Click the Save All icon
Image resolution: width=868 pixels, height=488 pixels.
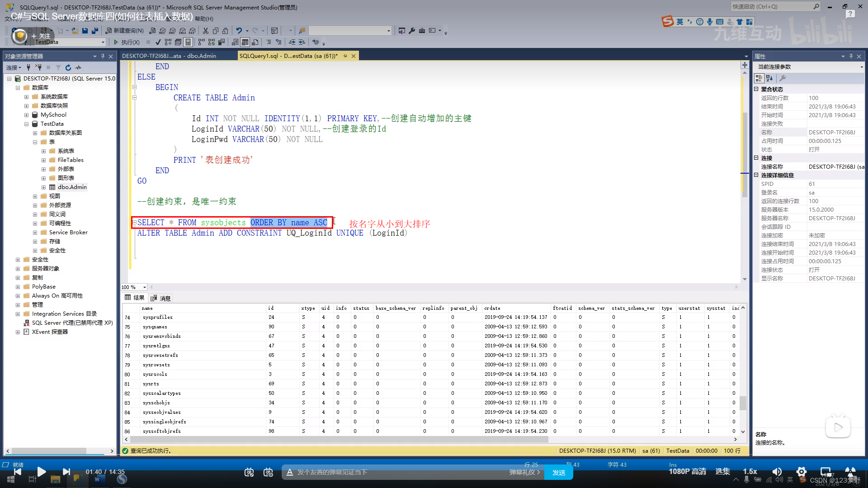pyautogui.click(x=94, y=31)
